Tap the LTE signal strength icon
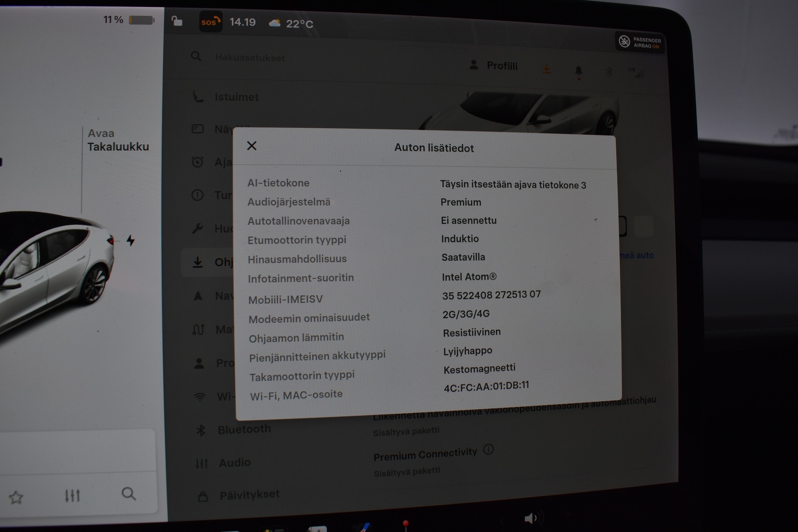The image size is (798, 532). click(x=636, y=73)
